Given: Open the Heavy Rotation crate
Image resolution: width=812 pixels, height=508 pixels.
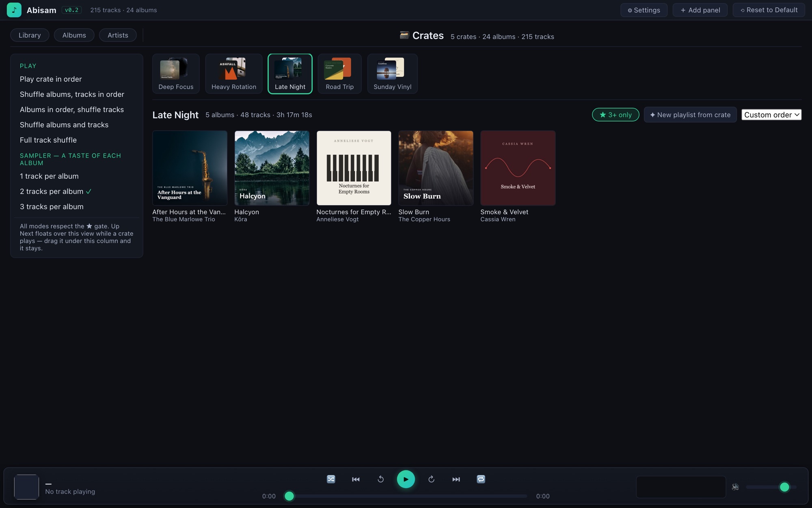Looking at the screenshot, I should [x=234, y=74].
